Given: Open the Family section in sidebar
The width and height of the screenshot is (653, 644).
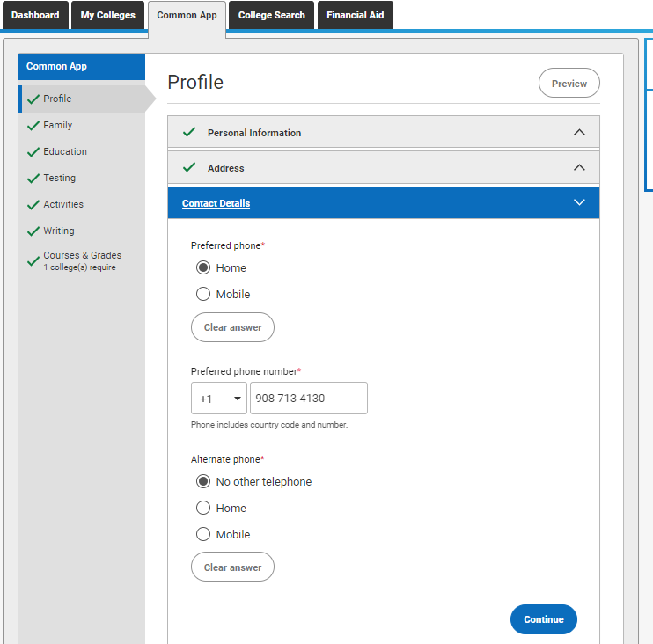Looking at the screenshot, I should coord(57,125).
